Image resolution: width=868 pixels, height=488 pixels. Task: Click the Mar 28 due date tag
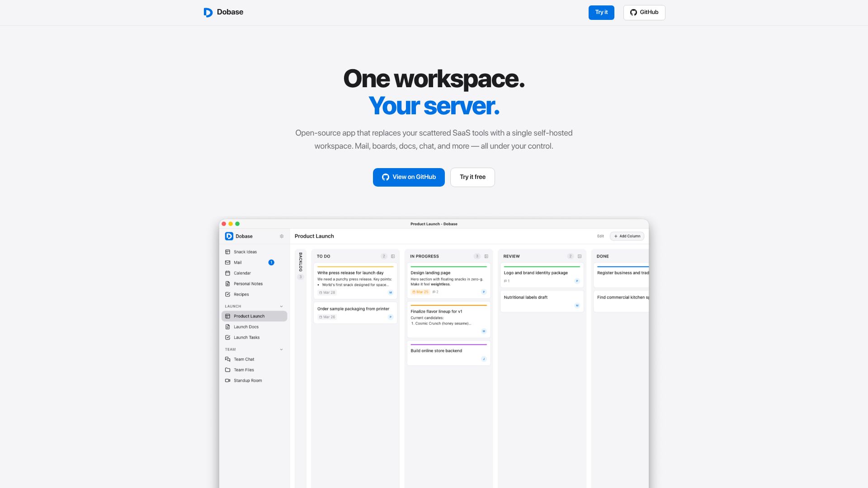click(327, 293)
